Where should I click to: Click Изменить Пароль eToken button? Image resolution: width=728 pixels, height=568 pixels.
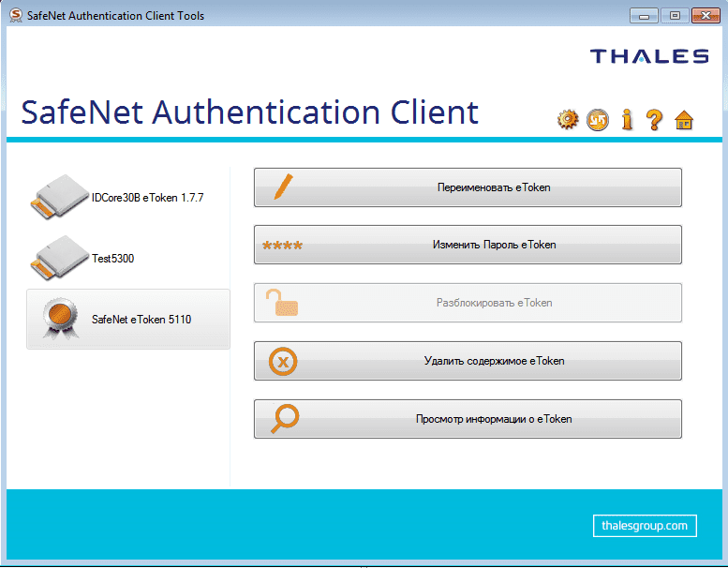coord(468,245)
